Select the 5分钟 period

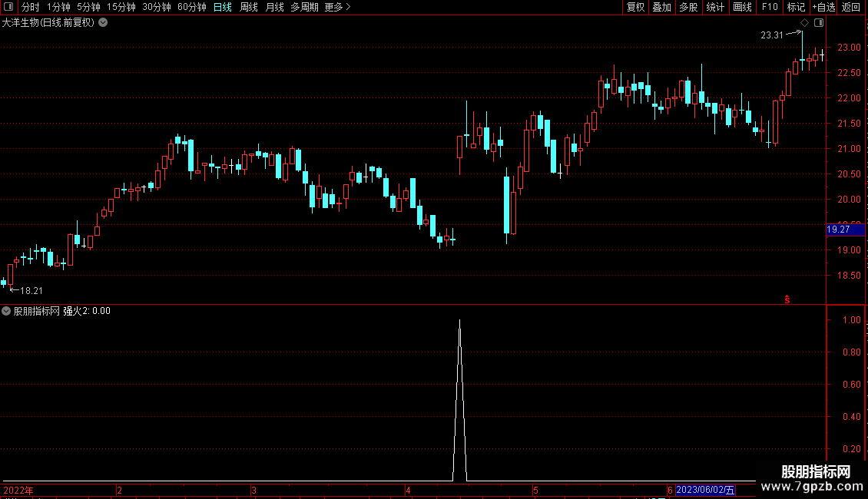point(88,7)
